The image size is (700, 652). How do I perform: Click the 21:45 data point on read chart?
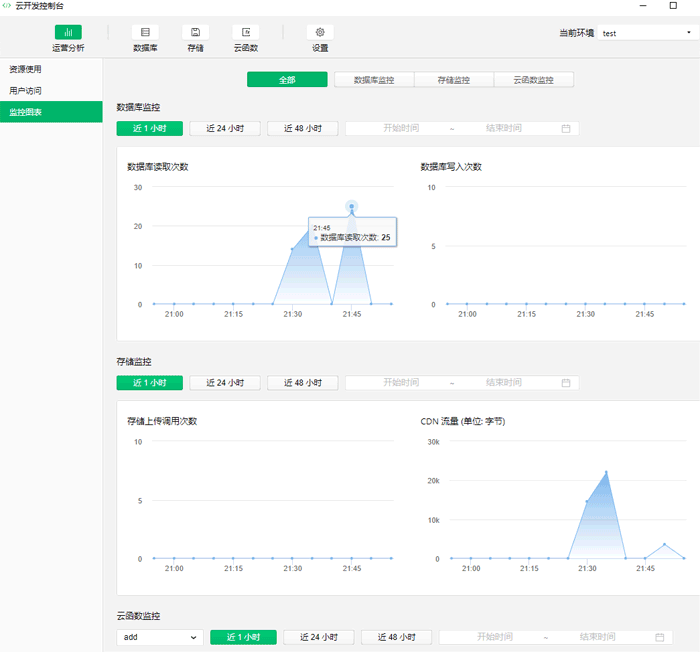click(x=352, y=206)
